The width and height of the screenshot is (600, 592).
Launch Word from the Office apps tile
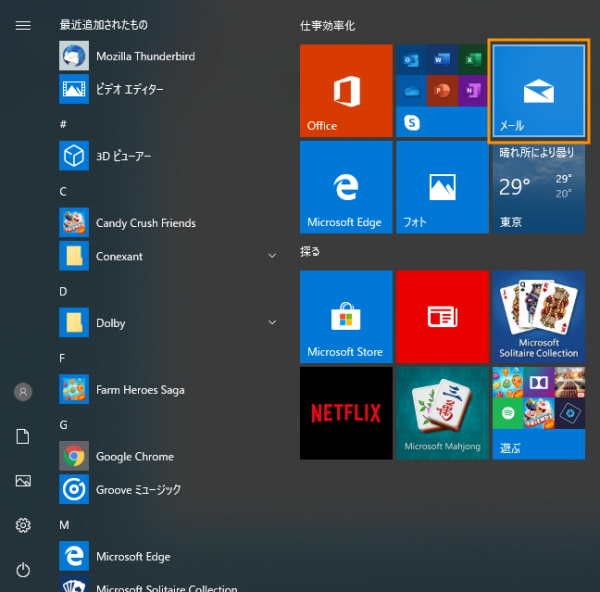pos(442,60)
